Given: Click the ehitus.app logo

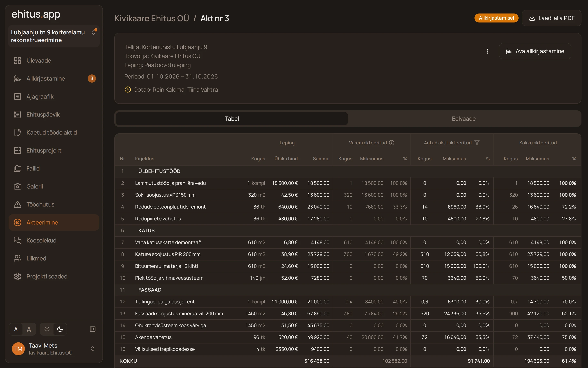Looking at the screenshot, I should tap(36, 15).
